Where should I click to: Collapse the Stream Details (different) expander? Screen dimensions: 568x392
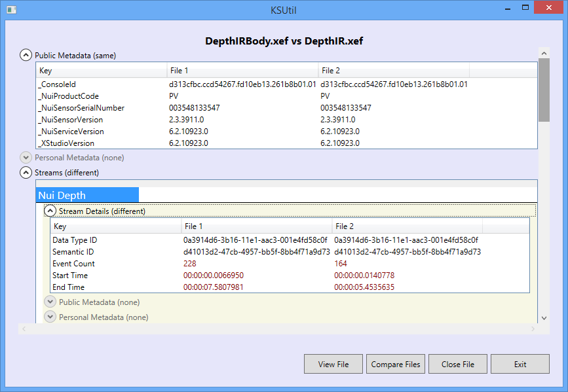(x=50, y=211)
